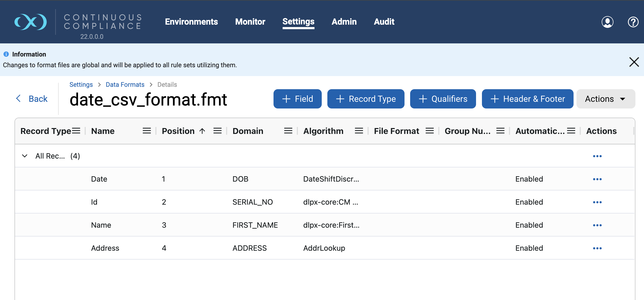Switch to the Environments tab
Screen dimensions: 644x300
(191, 22)
